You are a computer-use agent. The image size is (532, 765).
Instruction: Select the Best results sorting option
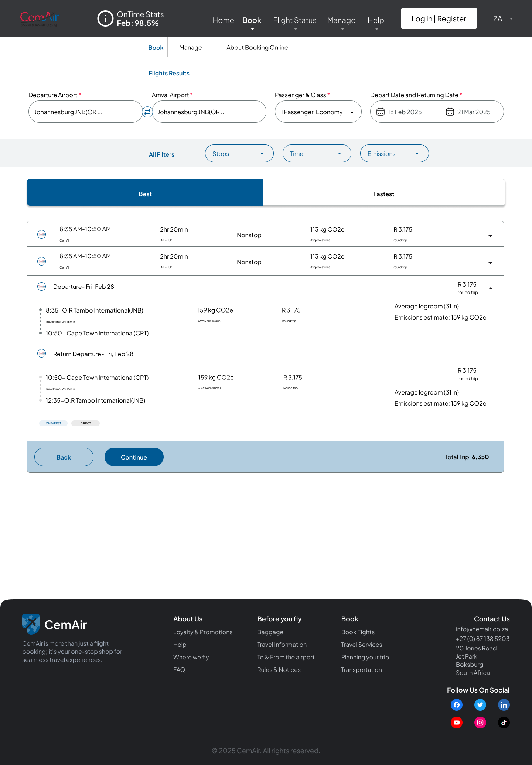pyautogui.click(x=145, y=194)
